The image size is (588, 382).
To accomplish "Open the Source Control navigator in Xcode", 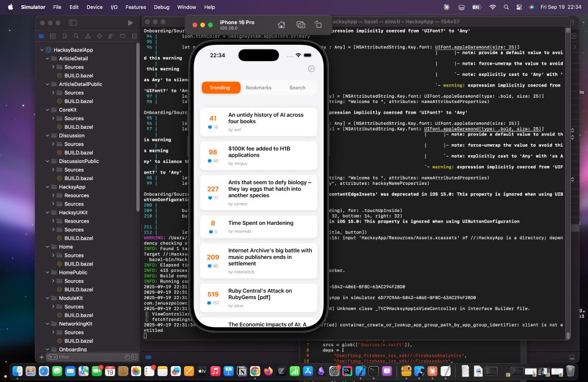I will (53, 36).
